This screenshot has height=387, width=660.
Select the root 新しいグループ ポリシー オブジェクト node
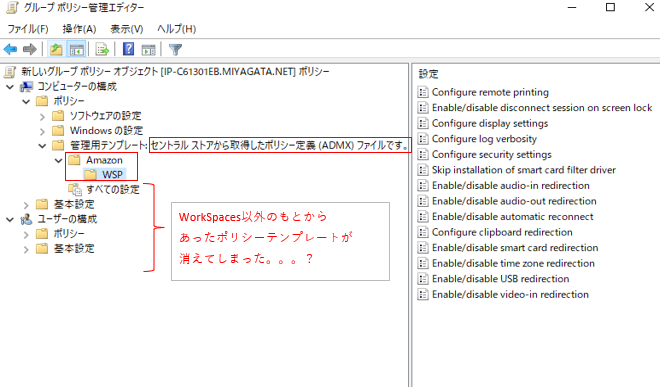point(175,72)
